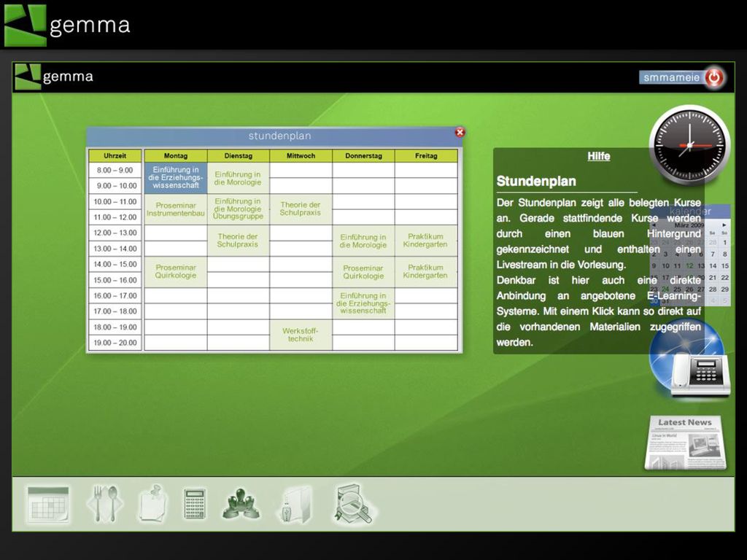The width and height of the screenshot is (747, 560).
Task: Go to next month in kalender widget
Action: (724, 225)
